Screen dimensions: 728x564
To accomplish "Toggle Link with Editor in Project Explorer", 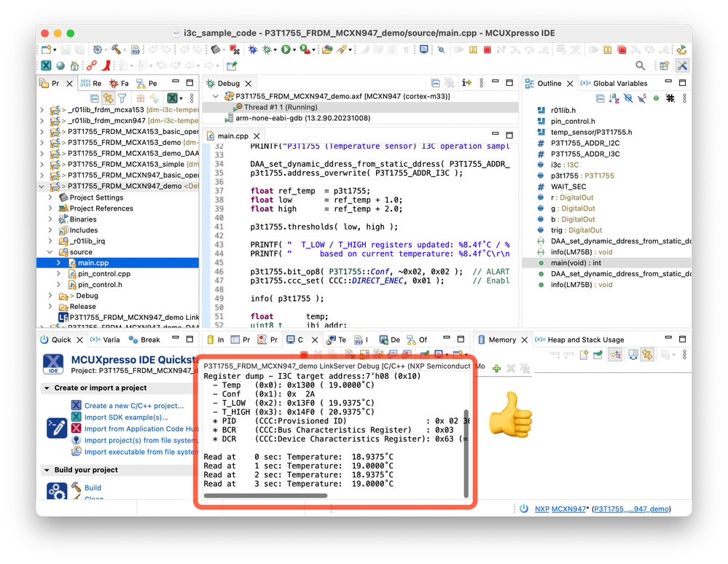I will 108,98.
